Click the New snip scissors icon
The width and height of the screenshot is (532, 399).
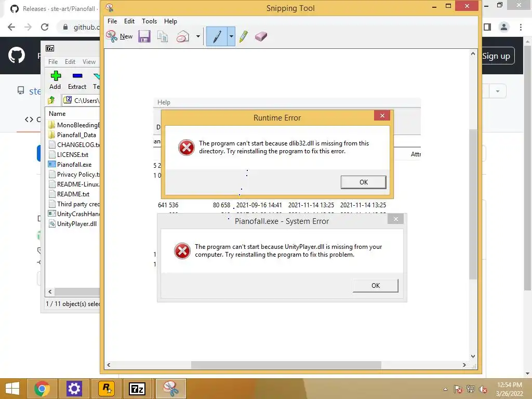click(x=111, y=36)
